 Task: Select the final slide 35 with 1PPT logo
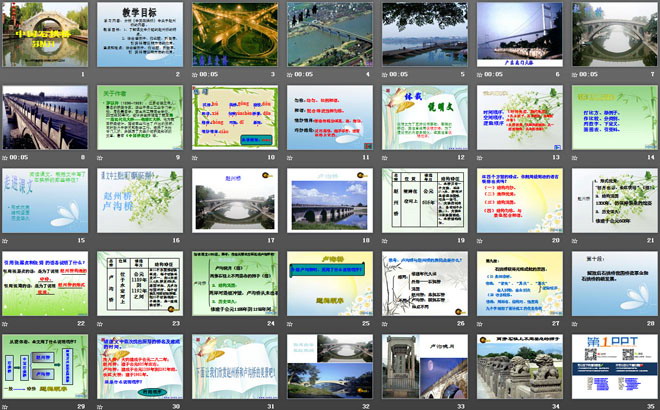pos(613,365)
